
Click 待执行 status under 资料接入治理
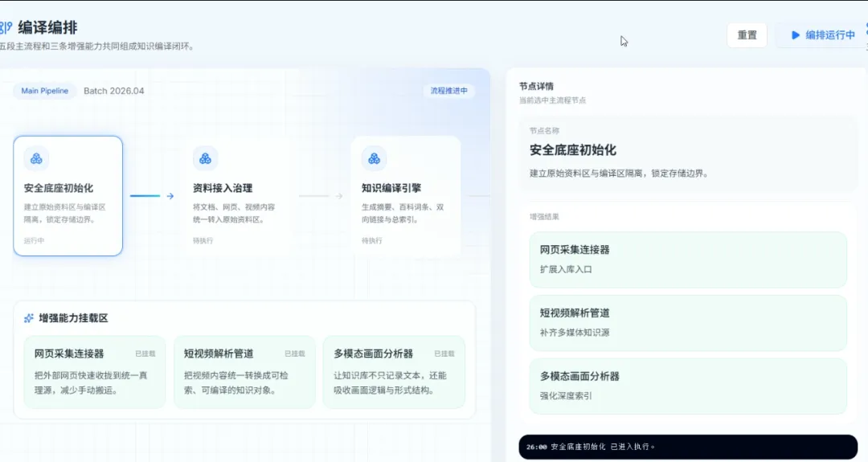click(x=203, y=241)
